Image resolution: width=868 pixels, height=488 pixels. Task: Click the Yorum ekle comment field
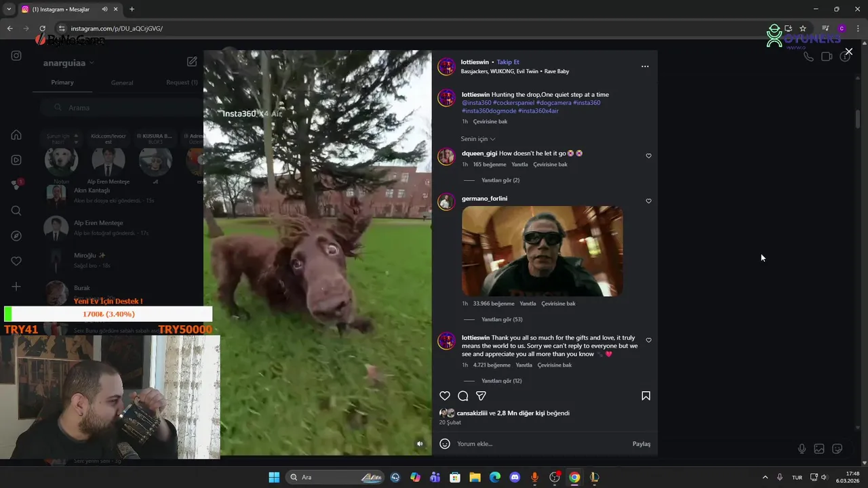(x=541, y=444)
